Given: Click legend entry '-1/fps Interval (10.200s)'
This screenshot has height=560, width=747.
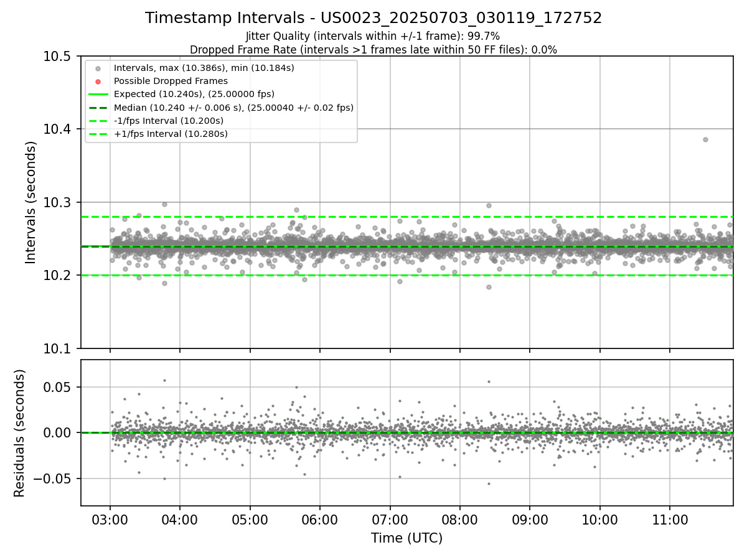Looking at the screenshot, I should [x=169, y=121].
